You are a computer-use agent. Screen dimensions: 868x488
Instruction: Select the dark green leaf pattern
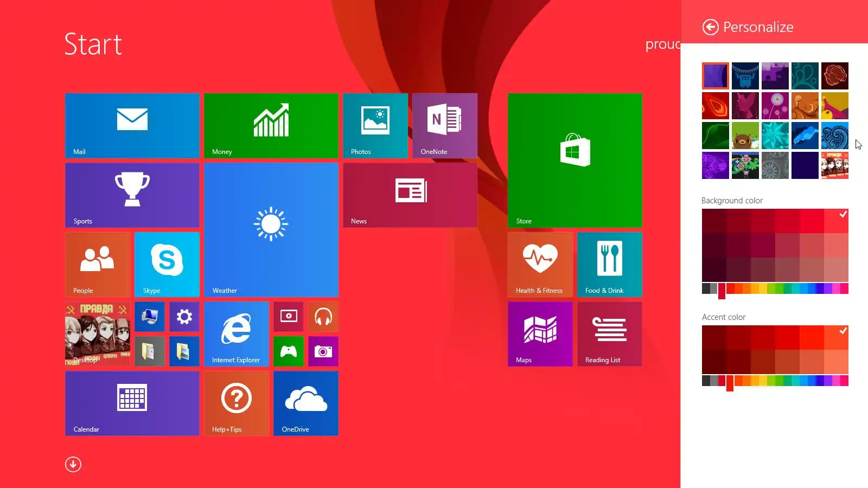click(x=716, y=136)
